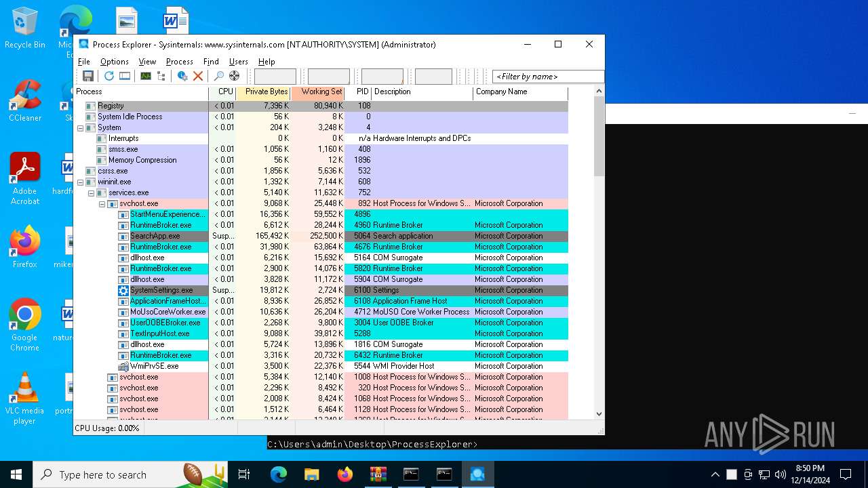Click the process list scrollbar down arrow
This screenshot has width=868, height=488.
[x=599, y=414]
